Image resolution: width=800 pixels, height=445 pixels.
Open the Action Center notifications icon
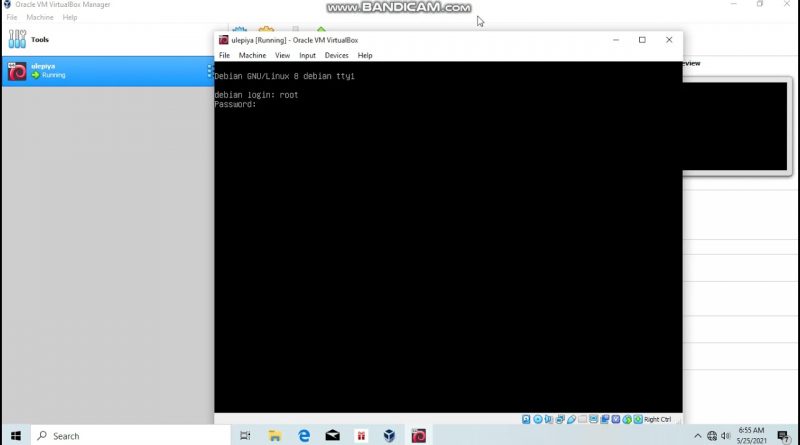coord(784,436)
